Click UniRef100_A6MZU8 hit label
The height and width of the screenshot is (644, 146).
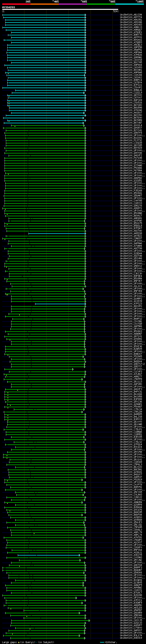click(131, 233)
